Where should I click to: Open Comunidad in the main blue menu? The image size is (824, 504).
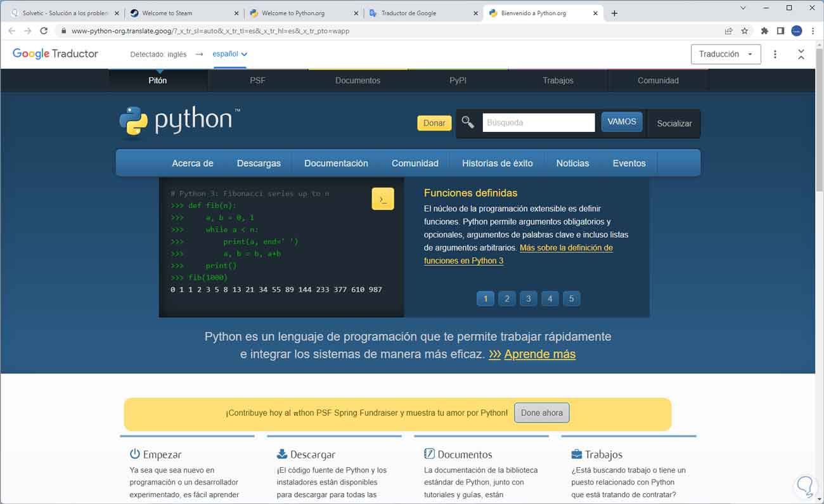[415, 163]
